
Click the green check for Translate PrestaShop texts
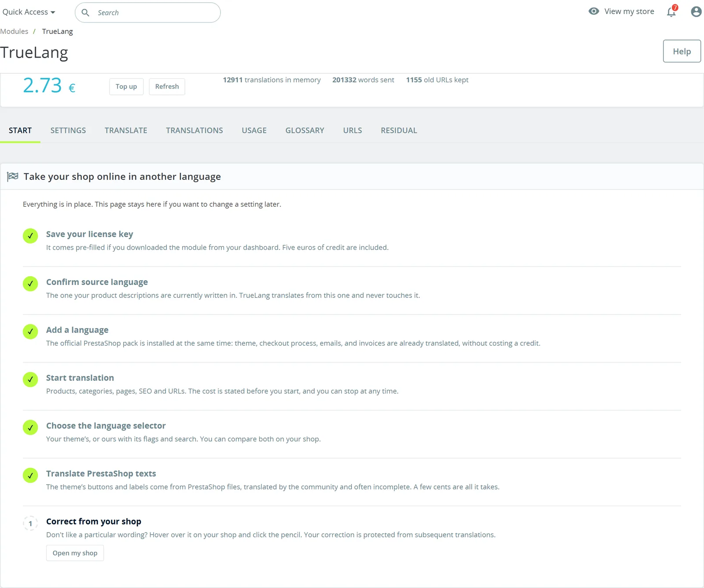tap(30, 475)
